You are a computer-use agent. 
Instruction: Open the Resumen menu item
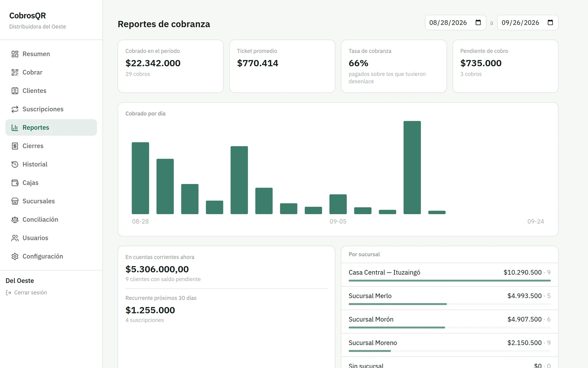point(51,54)
